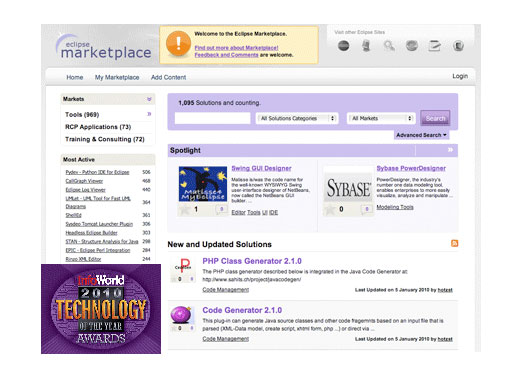
Task: Click the InfoWorld 2010 Technology Awards badge
Action: 101,309
